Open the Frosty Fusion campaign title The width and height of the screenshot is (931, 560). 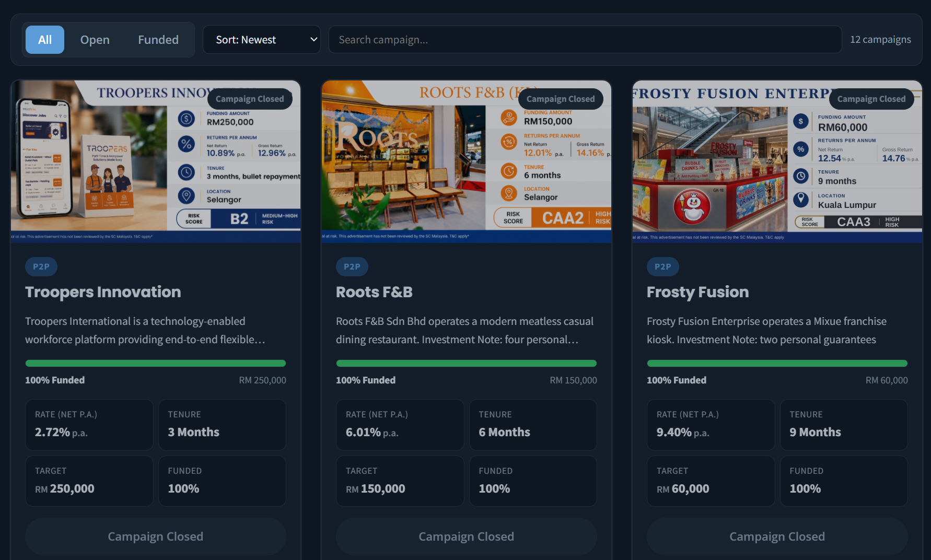(x=697, y=291)
